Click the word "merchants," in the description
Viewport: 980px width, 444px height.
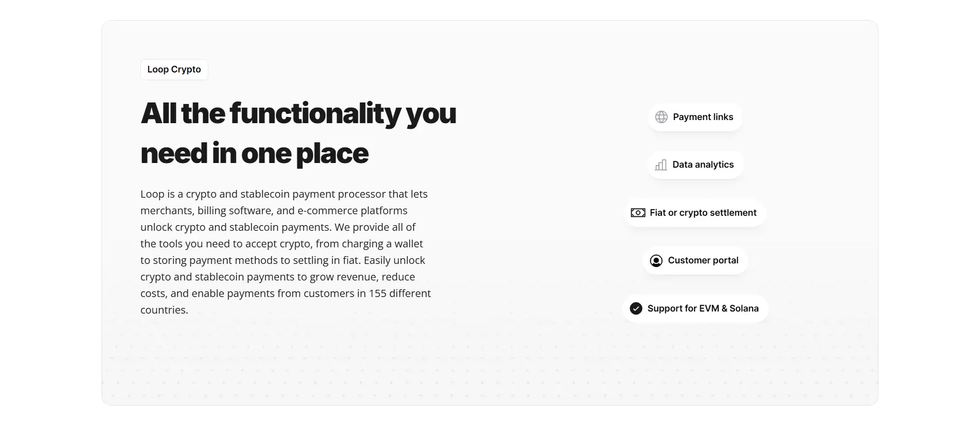coord(167,211)
